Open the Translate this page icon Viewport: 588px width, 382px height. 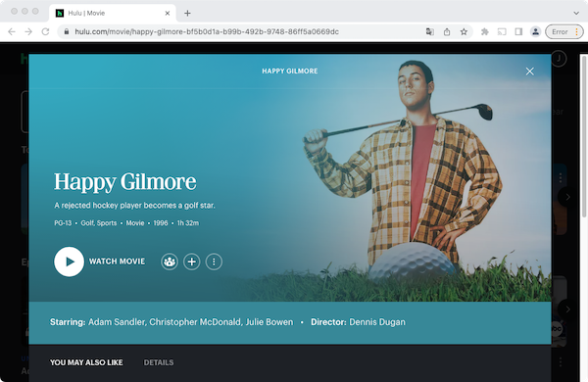430,32
